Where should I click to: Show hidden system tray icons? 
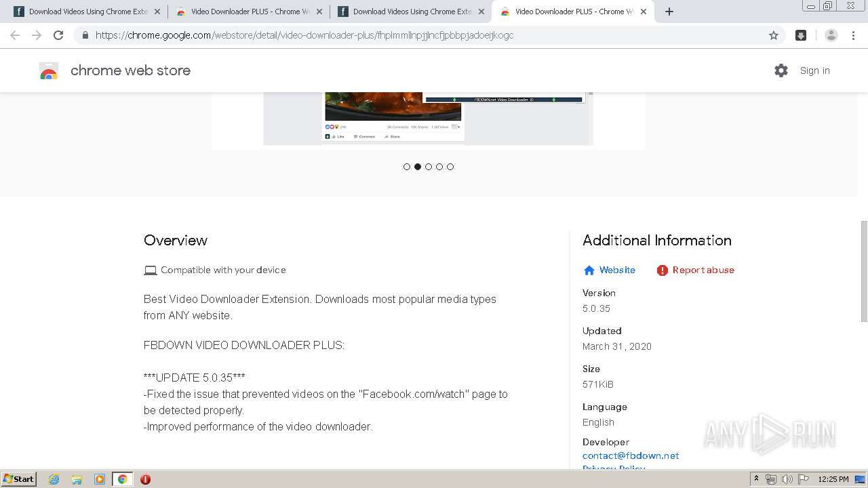[756, 479]
